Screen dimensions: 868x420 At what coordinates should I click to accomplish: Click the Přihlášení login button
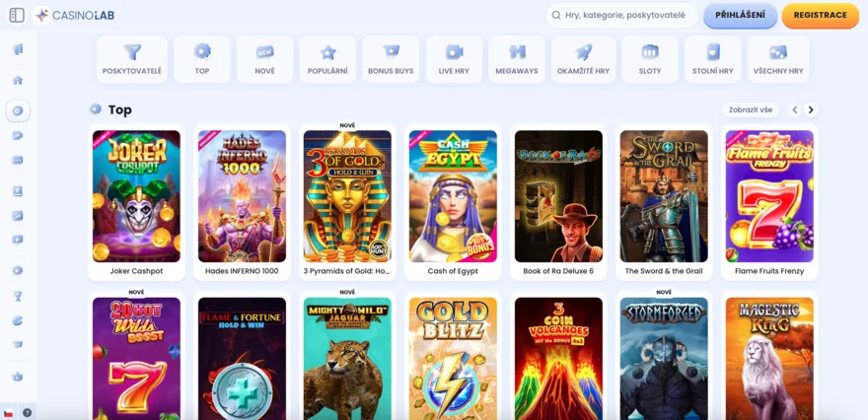coord(740,15)
